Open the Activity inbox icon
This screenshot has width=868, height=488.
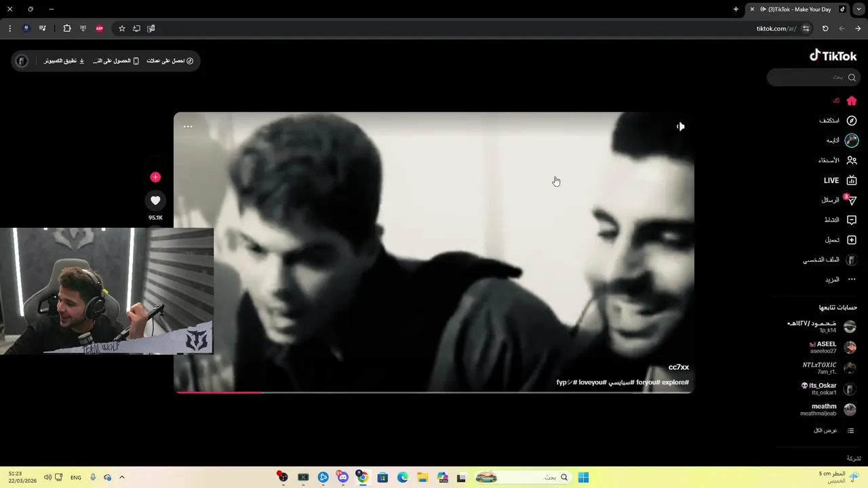(x=852, y=220)
